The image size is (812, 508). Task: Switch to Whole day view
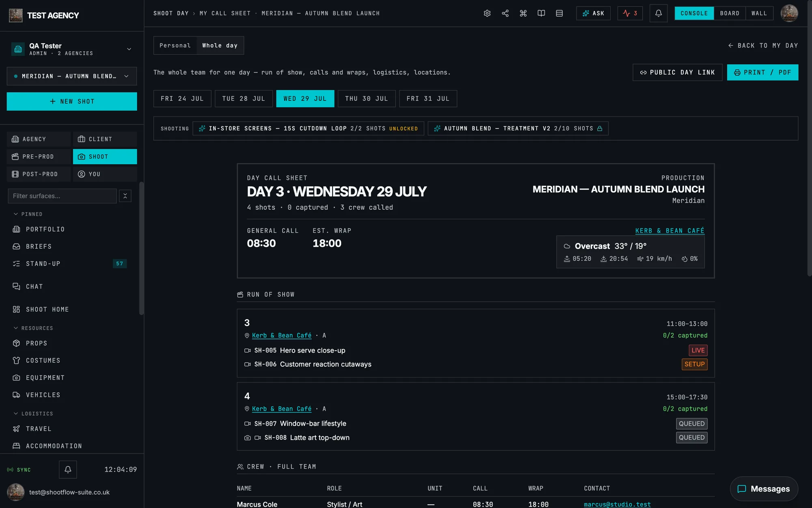point(220,46)
